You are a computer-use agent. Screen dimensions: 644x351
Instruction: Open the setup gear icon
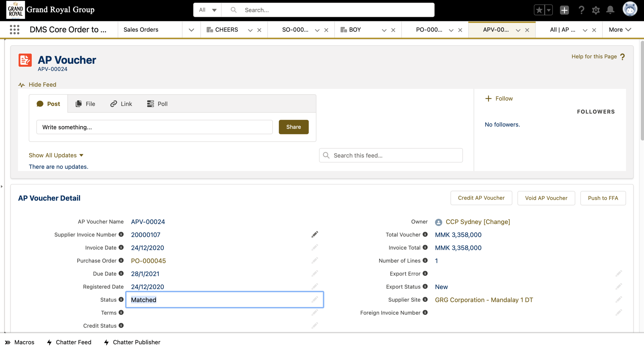[x=596, y=10]
